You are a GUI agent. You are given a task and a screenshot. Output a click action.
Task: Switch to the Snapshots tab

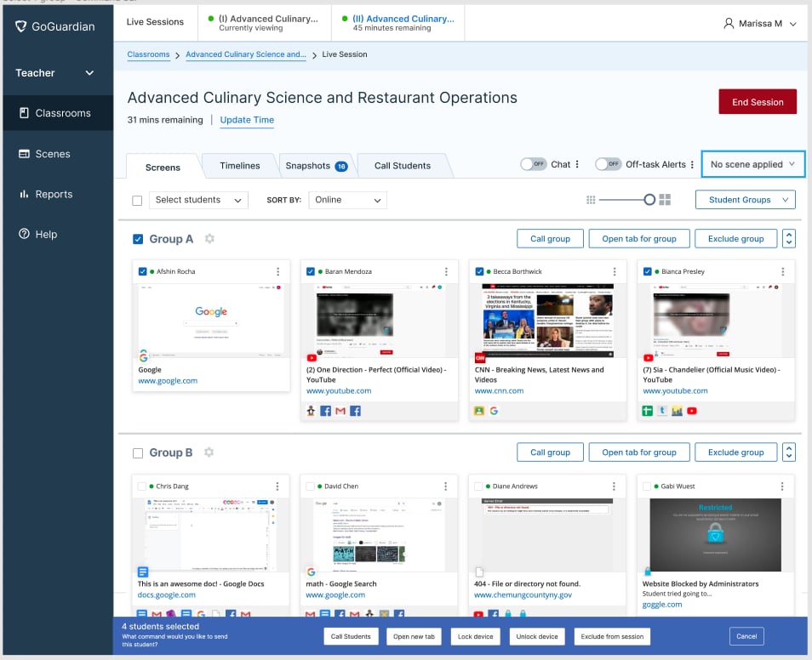[x=316, y=166]
